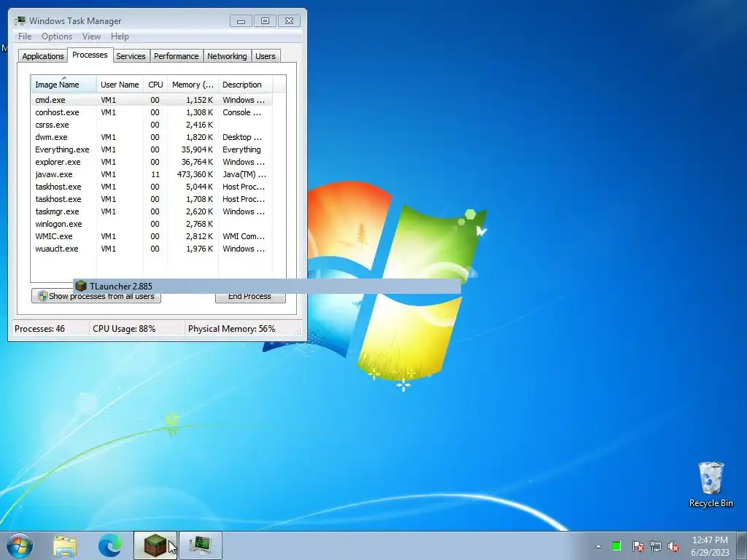Minimize the Task Manager window
This screenshot has width=747, height=560.
pos(241,20)
